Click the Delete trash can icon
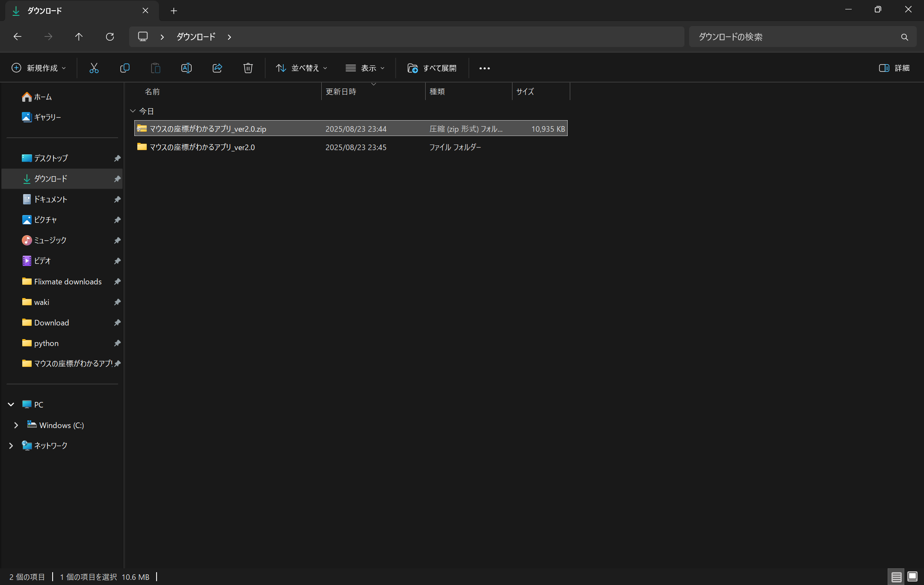Image resolution: width=924 pixels, height=585 pixels. tap(248, 68)
